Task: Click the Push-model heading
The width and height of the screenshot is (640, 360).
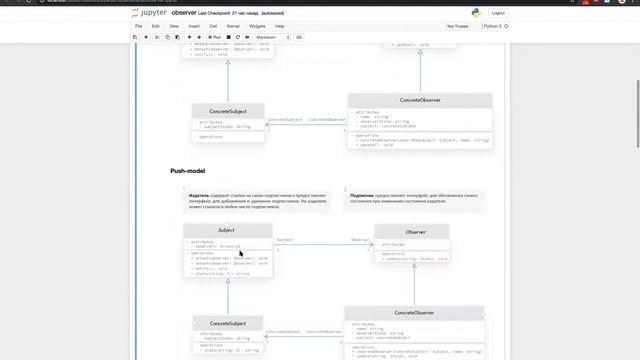Action: pyautogui.click(x=188, y=171)
